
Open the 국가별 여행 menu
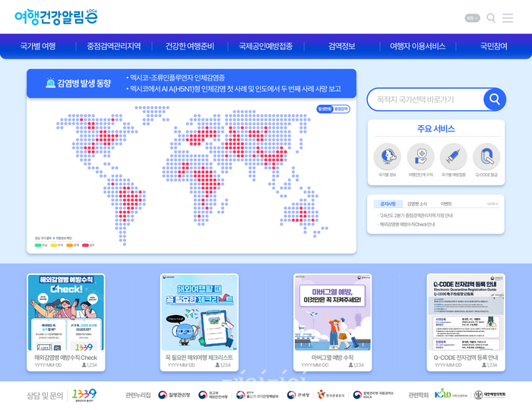pos(38,46)
